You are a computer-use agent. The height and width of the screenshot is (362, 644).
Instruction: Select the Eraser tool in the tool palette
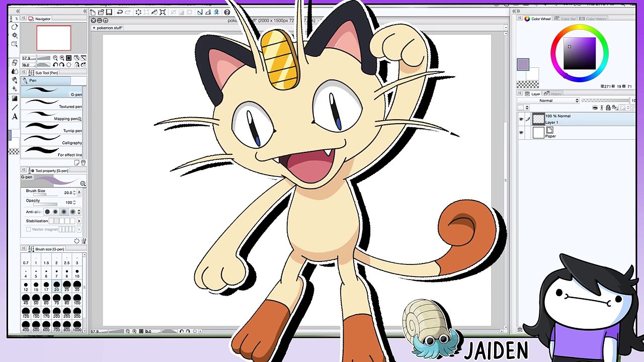click(x=15, y=63)
